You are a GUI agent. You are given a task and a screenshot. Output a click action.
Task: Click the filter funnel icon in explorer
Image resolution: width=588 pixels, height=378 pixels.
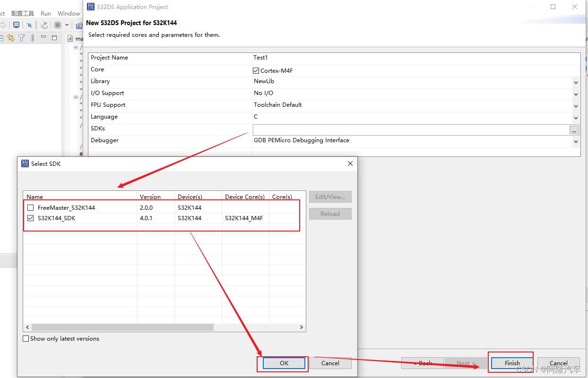coord(21,38)
